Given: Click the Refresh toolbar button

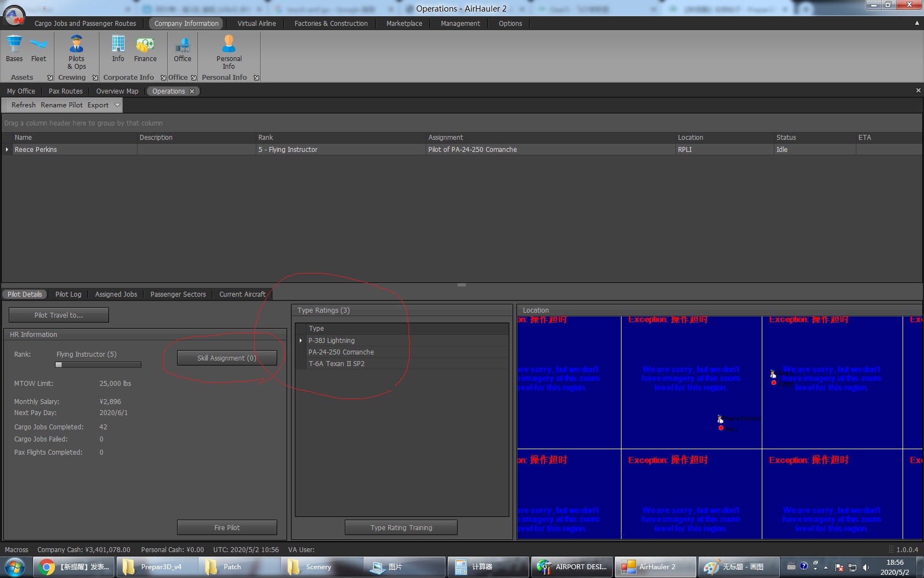Looking at the screenshot, I should [x=24, y=105].
